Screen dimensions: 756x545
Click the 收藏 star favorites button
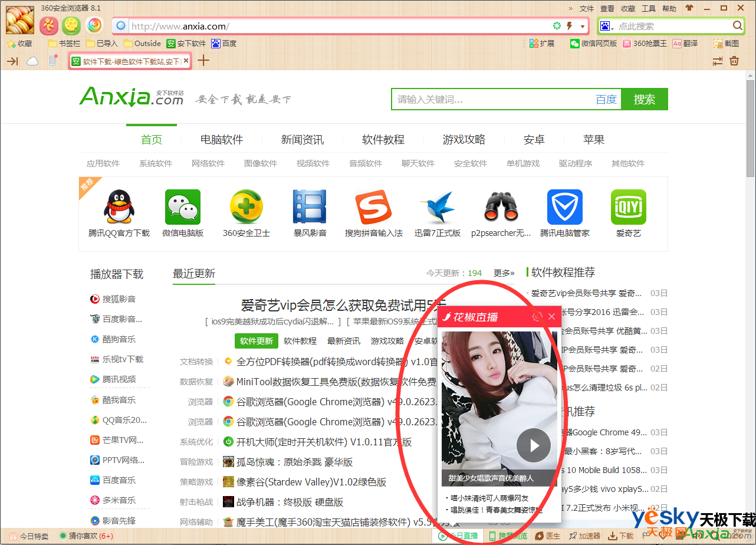tap(19, 43)
